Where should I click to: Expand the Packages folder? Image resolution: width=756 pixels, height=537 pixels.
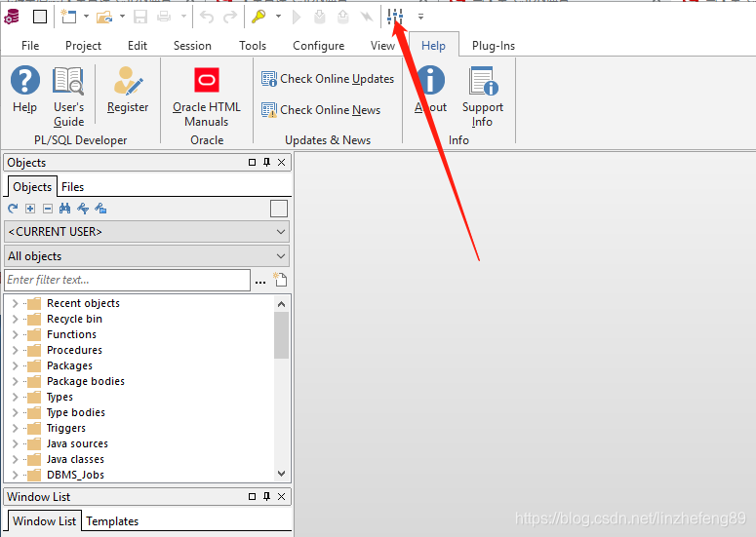pyautogui.click(x=15, y=365)
